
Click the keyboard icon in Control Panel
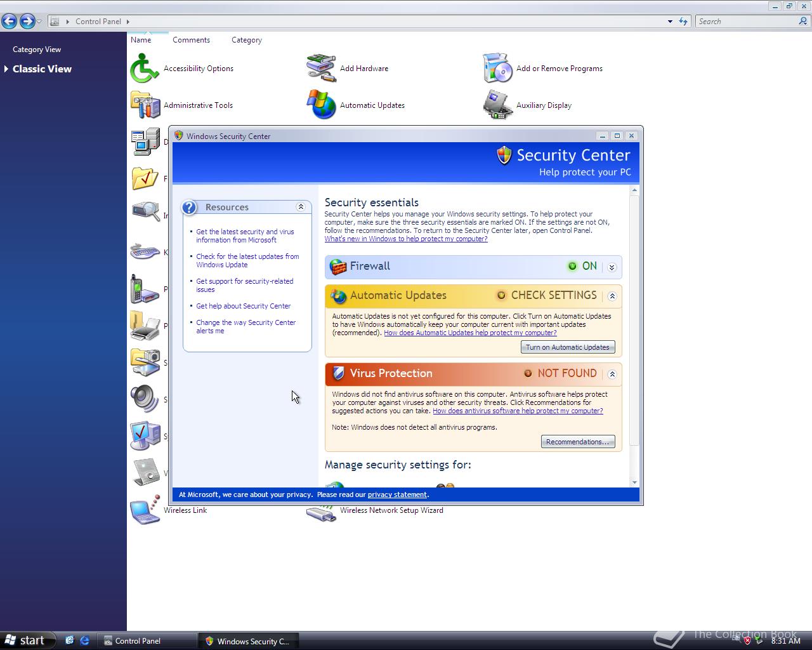[145, 253]
